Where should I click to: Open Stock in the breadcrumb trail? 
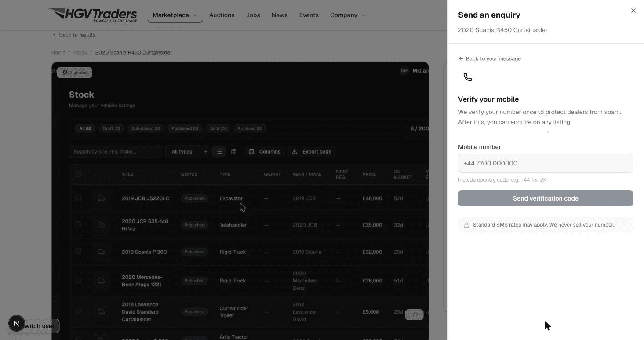point(80,52)
